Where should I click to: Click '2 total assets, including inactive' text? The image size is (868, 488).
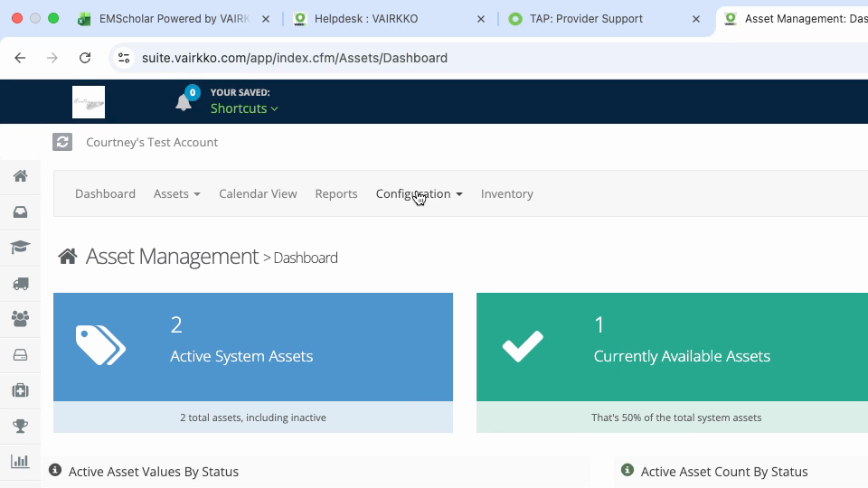[x=253, y=418]
